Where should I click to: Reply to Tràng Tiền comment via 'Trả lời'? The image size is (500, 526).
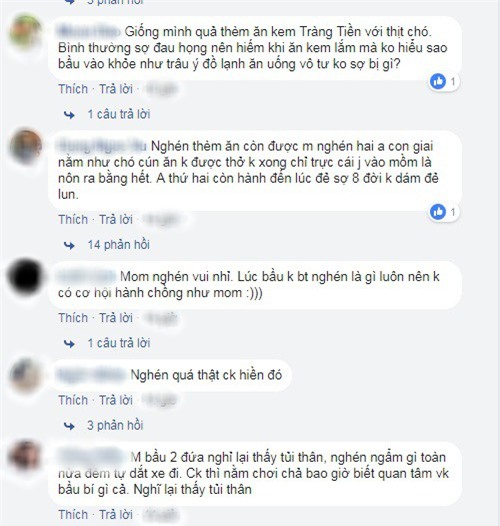click(116, 89)
